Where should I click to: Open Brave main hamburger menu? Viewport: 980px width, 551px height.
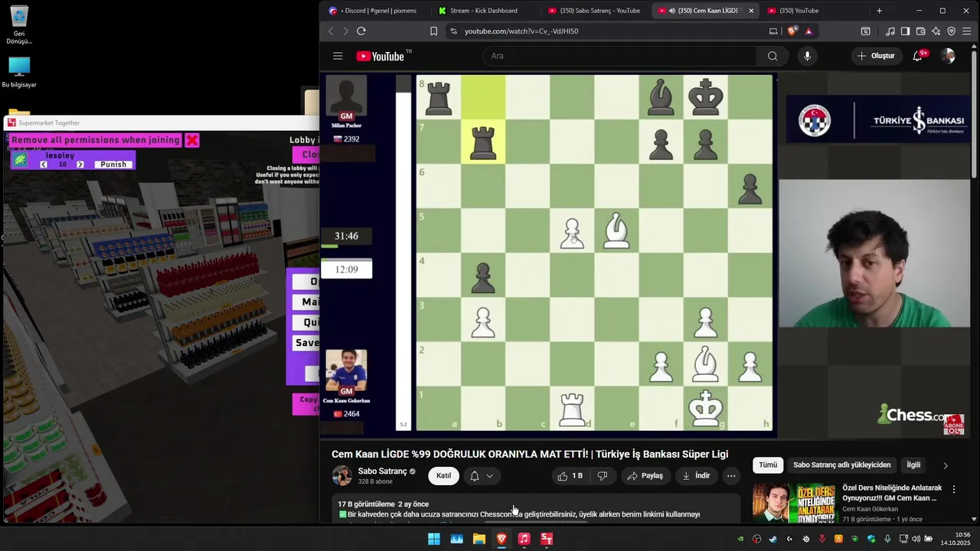point(967,31)
